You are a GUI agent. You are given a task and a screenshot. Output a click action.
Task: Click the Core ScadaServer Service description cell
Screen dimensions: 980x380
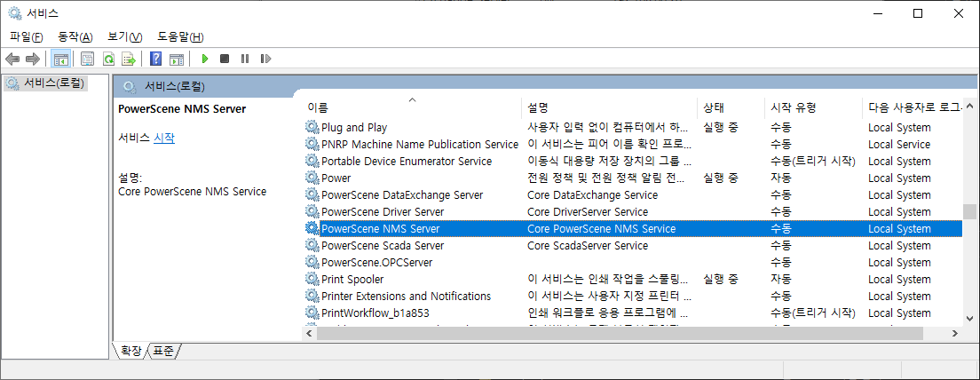(588, 246)
